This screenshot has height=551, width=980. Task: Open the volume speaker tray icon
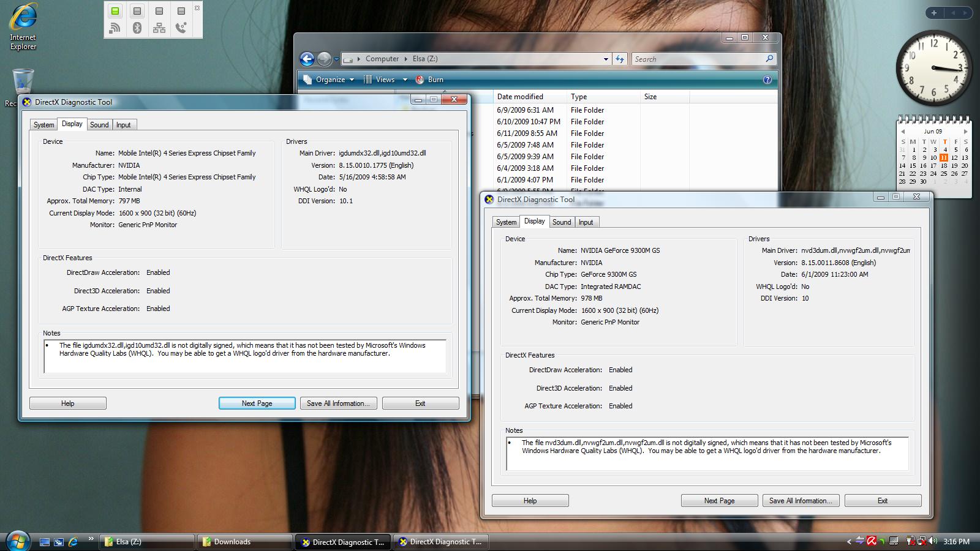pos(933,541)
